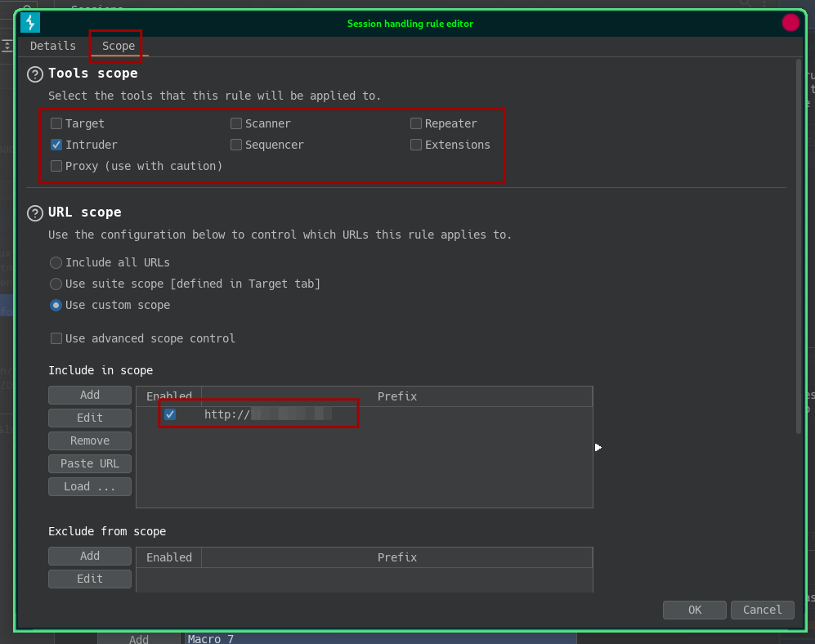Click Enabled header in Exclude from scope table
Viewport: 815px width, 644px height.
pyautogui.click(x=169, y=557)
